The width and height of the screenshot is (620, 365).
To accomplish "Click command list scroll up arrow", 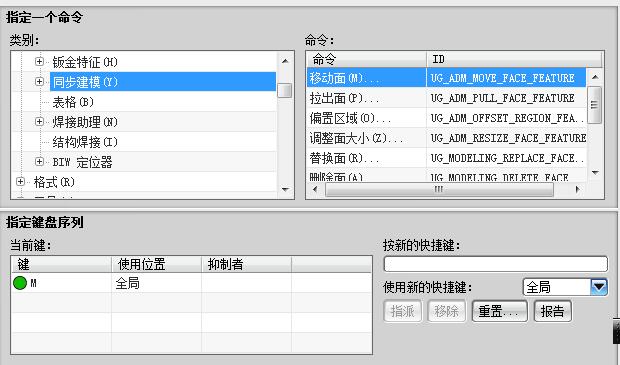I will click(595, 77).
